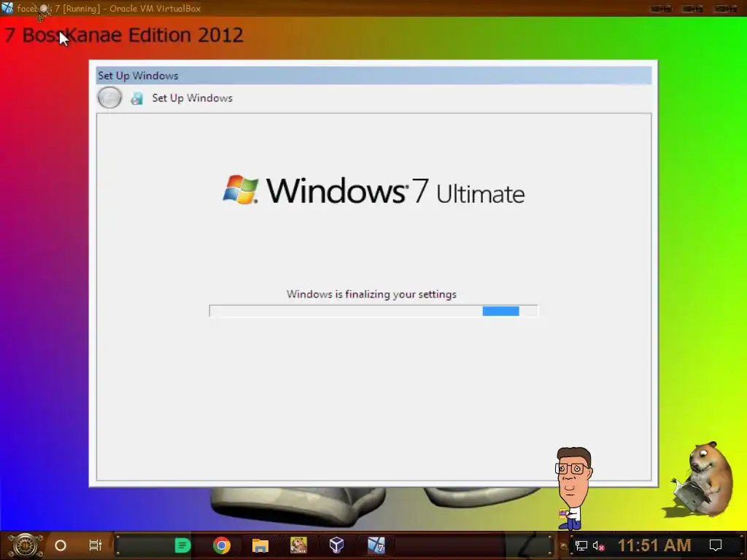Click the VirtualBox window title text

[109, 8]
